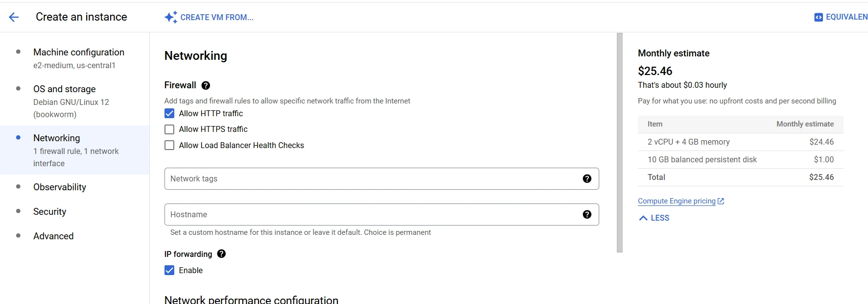868x304 pixels.
Task: Open the Firewall help icon
Action: click(206, 85)
